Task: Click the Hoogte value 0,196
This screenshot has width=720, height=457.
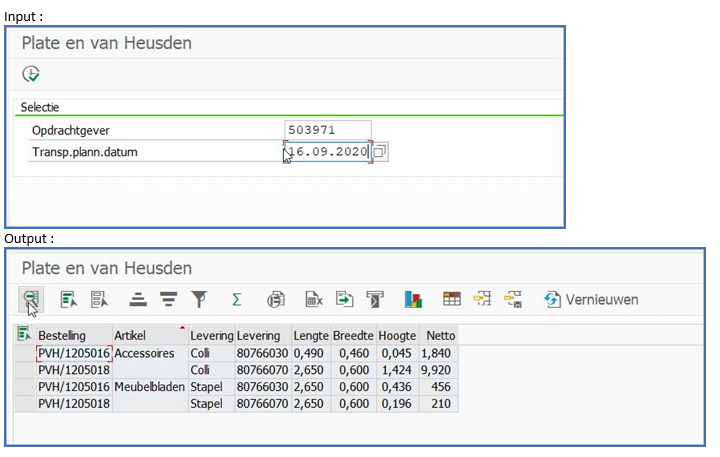Action: (397, 403)
